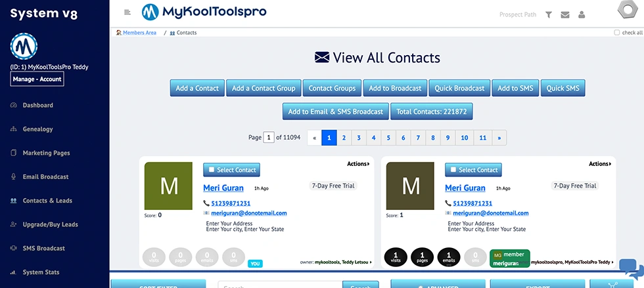Open the envelope messages icon in header
Viewport: 644px width, 288px height.
565,14
